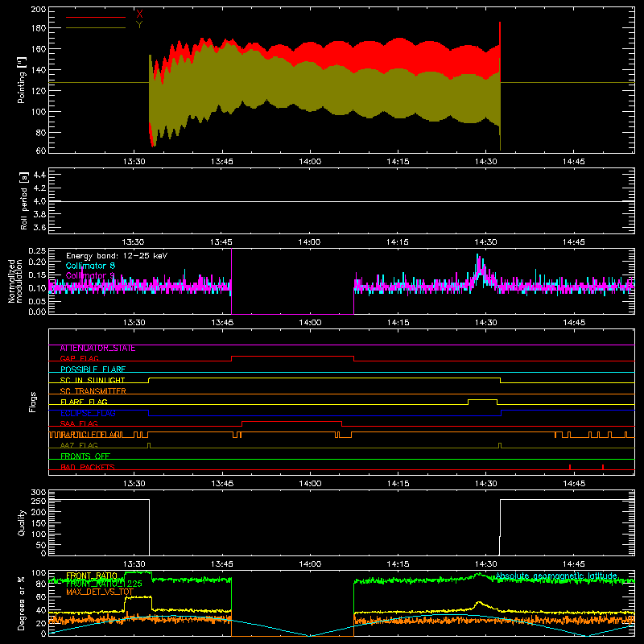Click the 40 tick on Degrees or % axis

click(x=41, y=610)
